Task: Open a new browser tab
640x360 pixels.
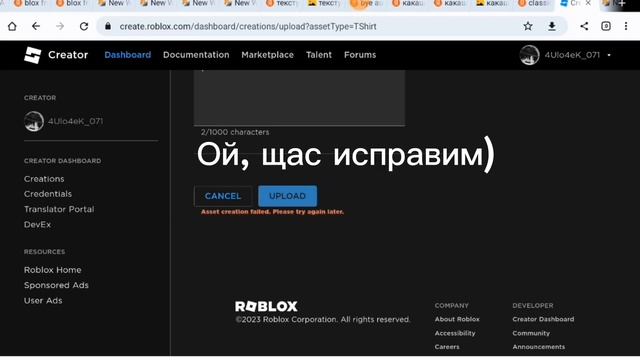Action: click(622, 3)
